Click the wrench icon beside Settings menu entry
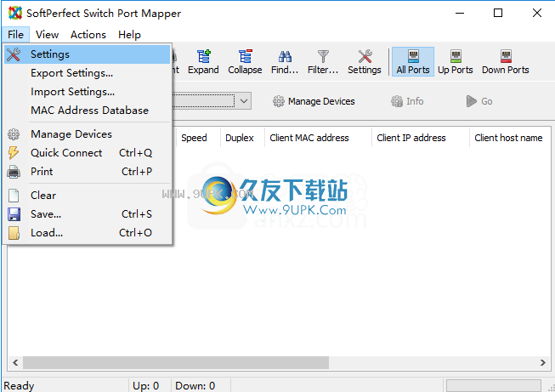The height and width of the screenshot is (392, 555). click(x=14, y=54)
